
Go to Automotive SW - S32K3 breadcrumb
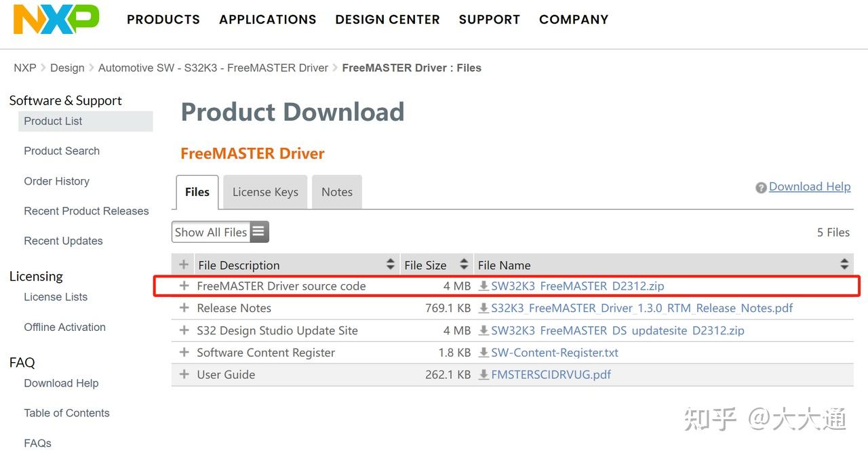pos(213,68)
